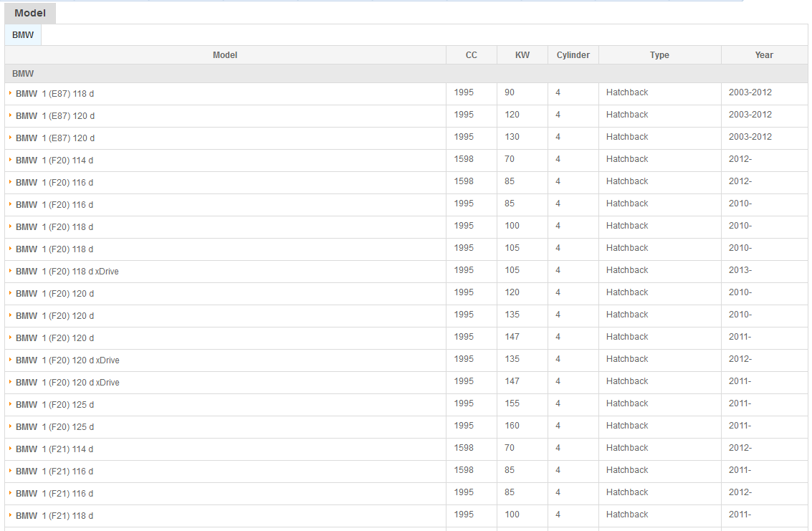This screenshot has width=812, height=531.
Task: Switch to the Model tab
Action: point(29,13)
